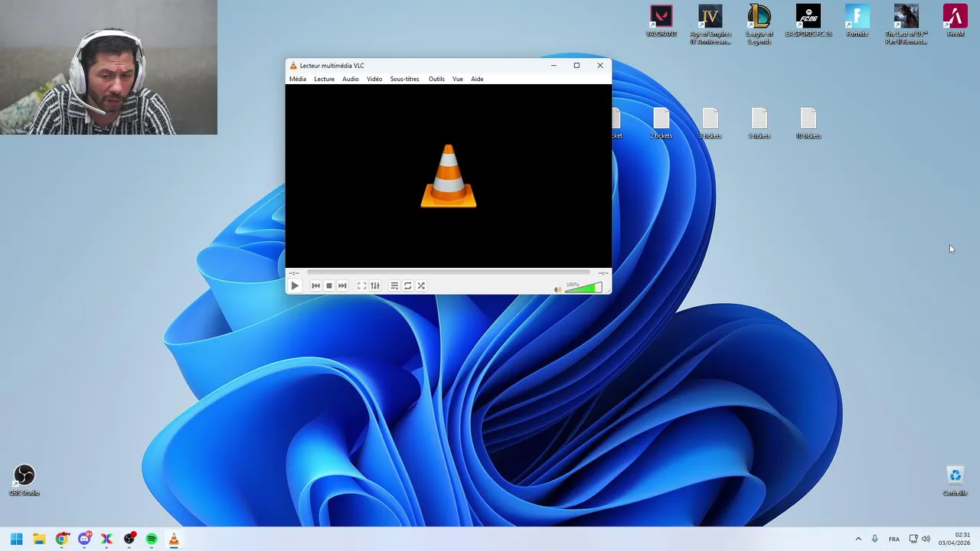Mute VLC audio via speaker icon
This screenshot has width=980, height=551.
[x=557, y=289]
